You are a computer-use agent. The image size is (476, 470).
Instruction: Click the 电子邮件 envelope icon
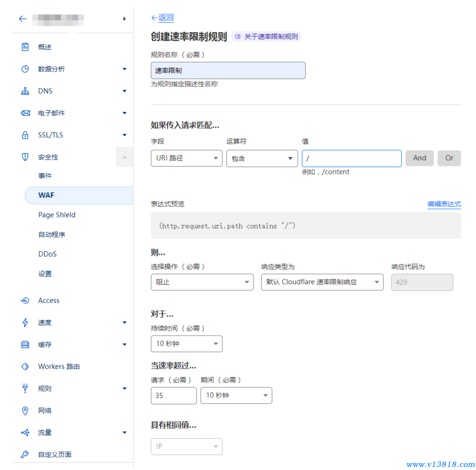25,113
